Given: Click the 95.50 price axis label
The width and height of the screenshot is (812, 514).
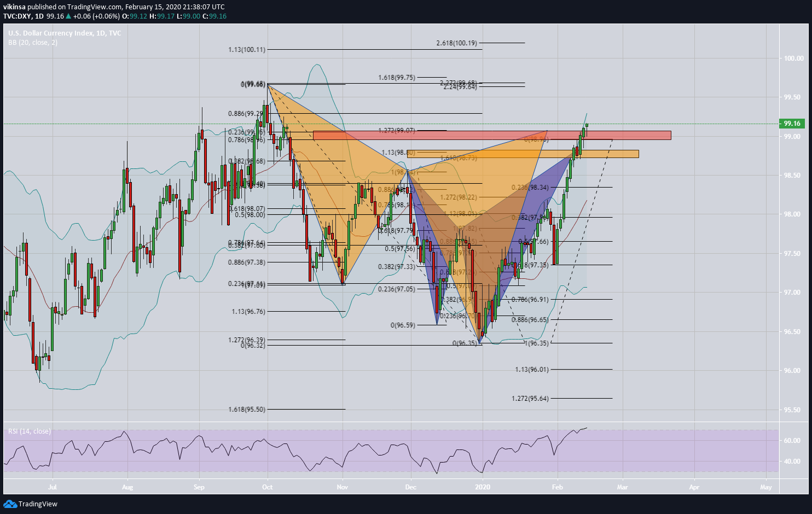Looking at the screenshot, I should coord(793,410).
